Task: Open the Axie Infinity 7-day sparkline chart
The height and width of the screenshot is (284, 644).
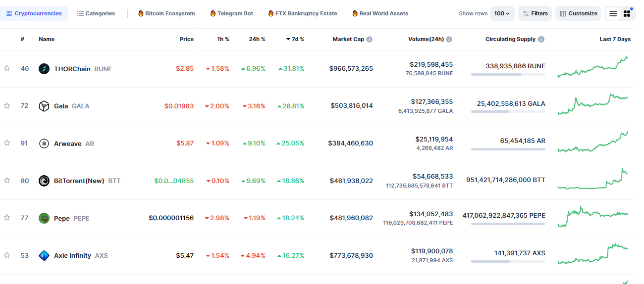Action: pyautogui.click(x=592, y=253)
